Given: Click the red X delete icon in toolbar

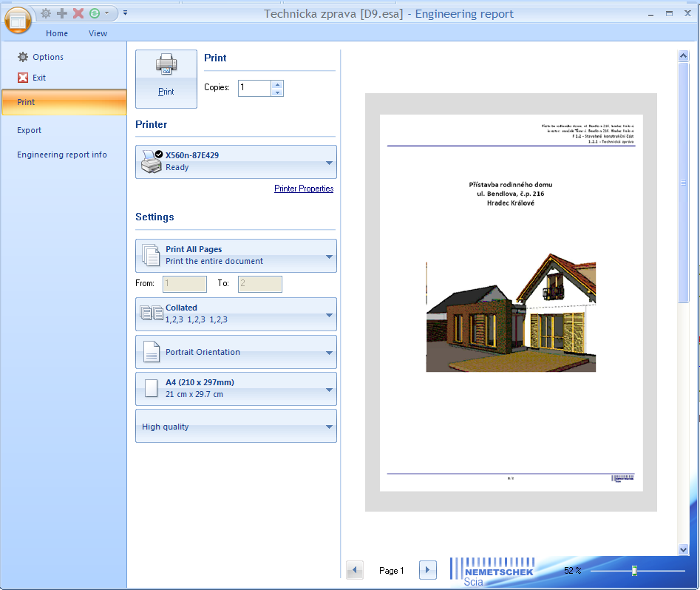Looking at the screenshot, I should (x=78, y=13).
